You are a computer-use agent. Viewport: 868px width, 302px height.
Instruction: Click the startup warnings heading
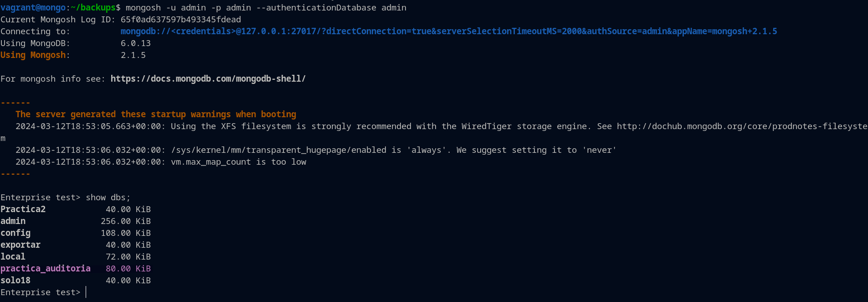pos(155,115)
